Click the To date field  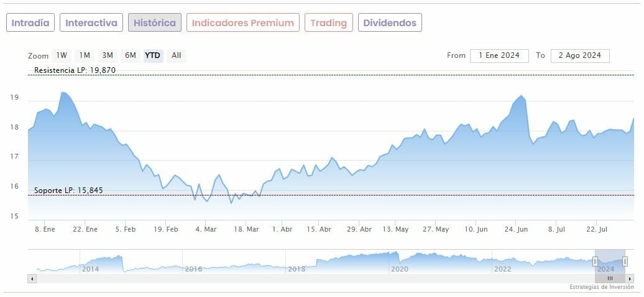coord(580,55)
